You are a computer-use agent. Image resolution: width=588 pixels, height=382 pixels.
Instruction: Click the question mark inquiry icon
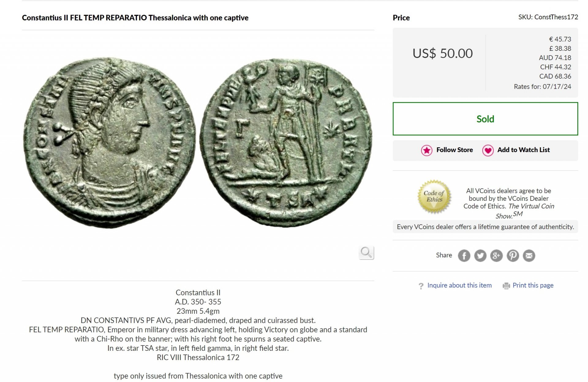coord(421,286)
